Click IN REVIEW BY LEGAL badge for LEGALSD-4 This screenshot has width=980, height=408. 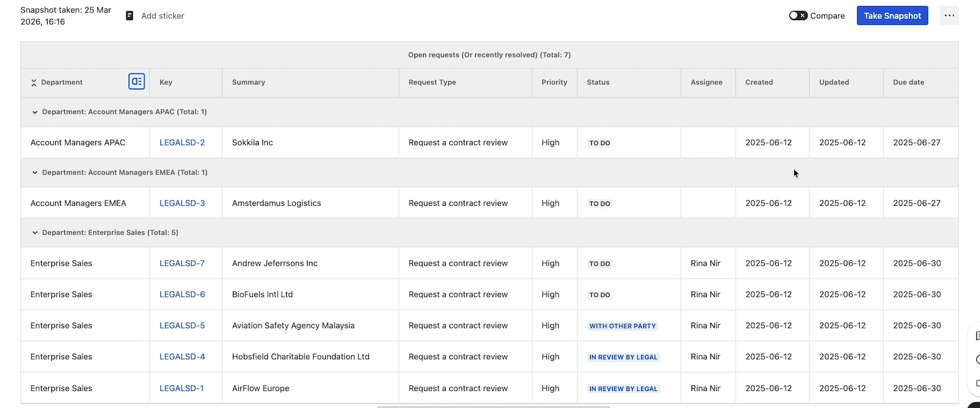click(x=624, y=357)
